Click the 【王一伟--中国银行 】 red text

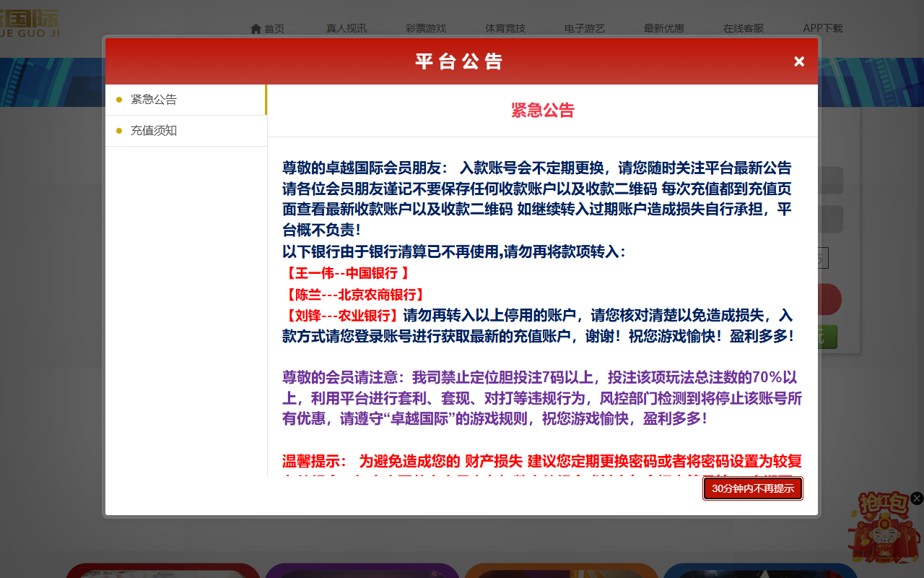(346, 273)
